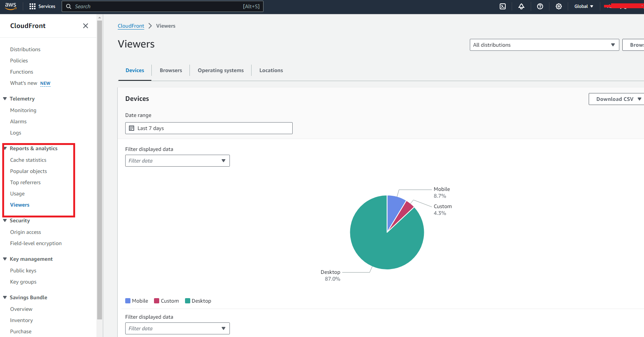Toggle the Desktop legend swatch

[x=188, y=301]
